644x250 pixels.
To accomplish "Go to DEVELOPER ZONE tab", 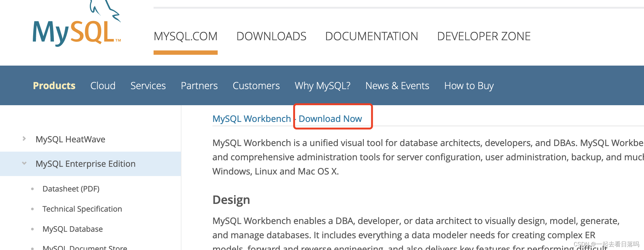I will click(x=484, y=36).
